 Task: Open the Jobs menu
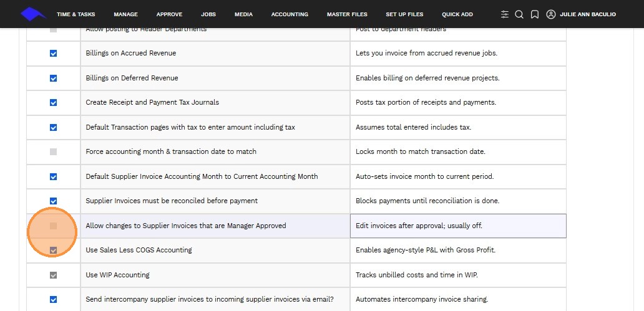click(208, 14)
